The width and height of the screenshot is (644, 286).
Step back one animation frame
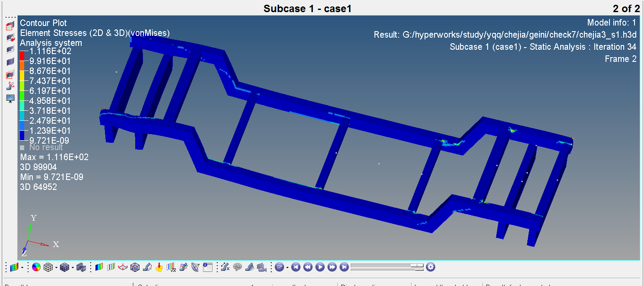click(x=308, y=267)
